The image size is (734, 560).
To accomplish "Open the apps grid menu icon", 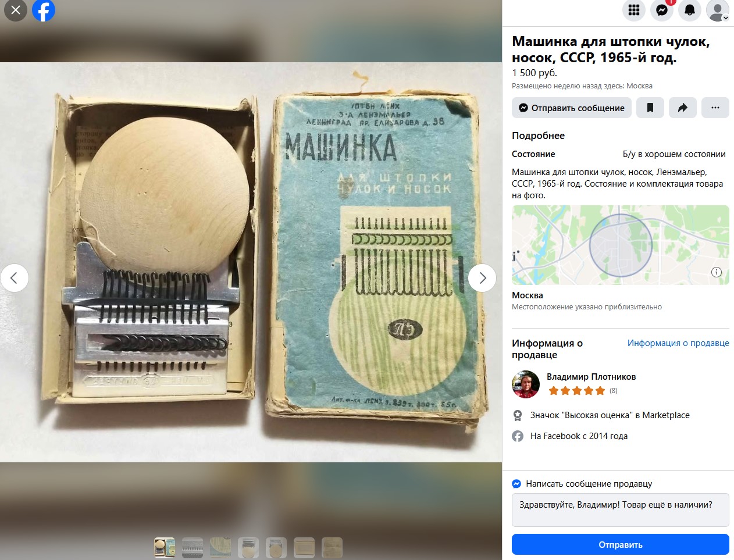I will pos(634,10).
